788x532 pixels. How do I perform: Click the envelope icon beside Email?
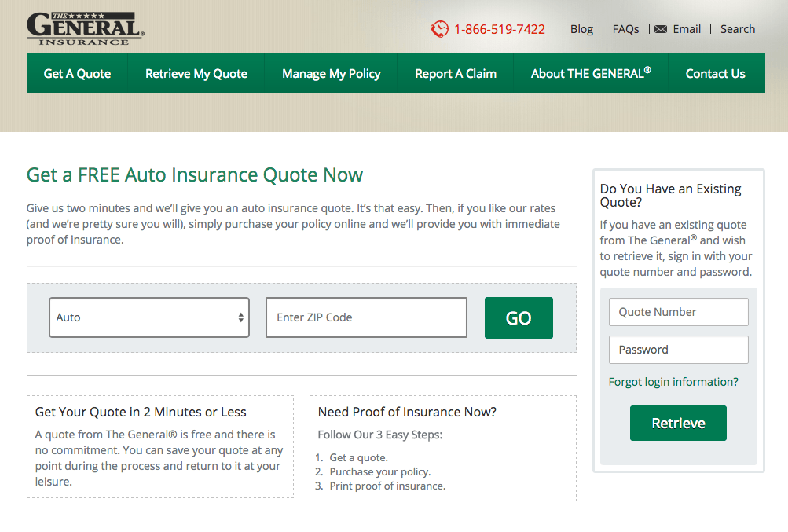click(x=661, y=29)
